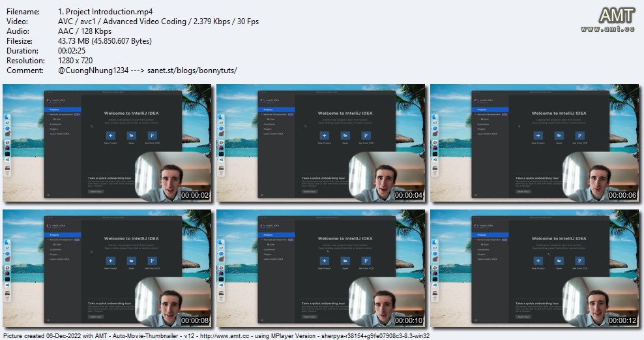Click New Project icon in 00:00:06 thumbnail

[538, 135]
